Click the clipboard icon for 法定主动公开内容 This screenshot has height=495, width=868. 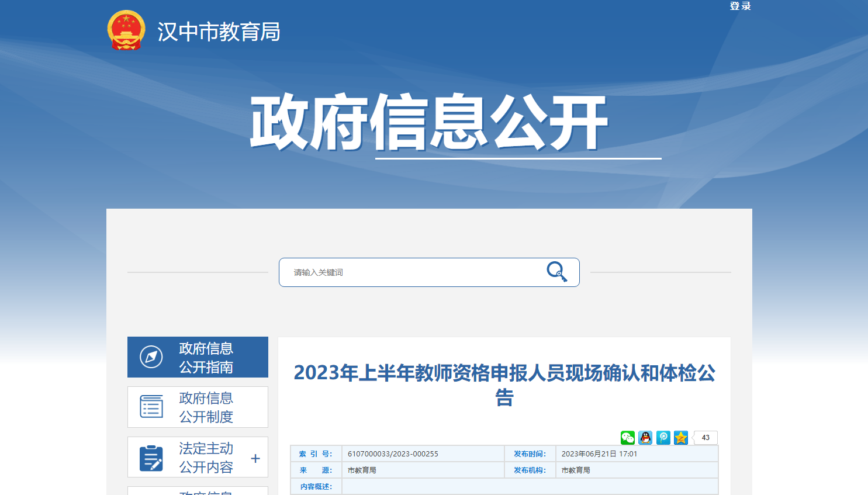(151, 458)
